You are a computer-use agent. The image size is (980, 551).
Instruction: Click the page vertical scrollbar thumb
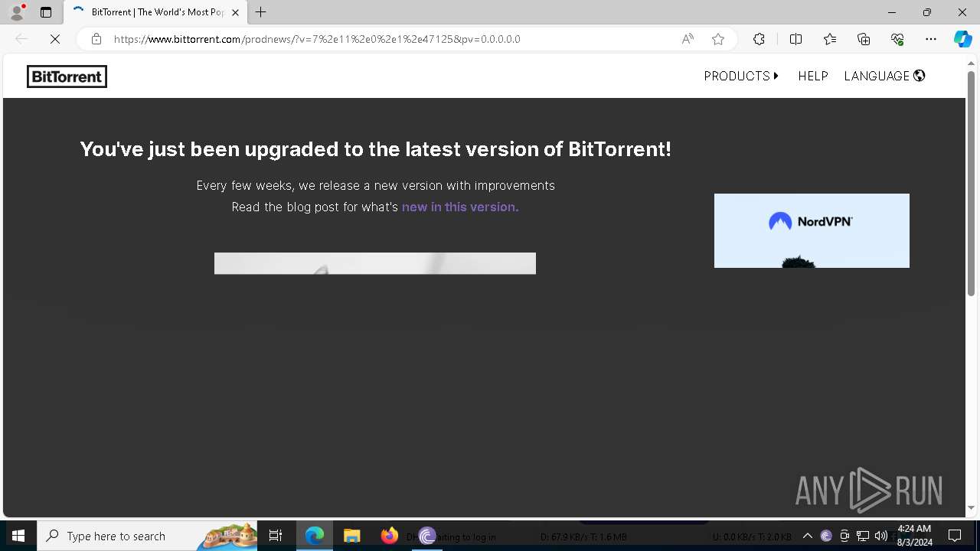click(971, 184)
